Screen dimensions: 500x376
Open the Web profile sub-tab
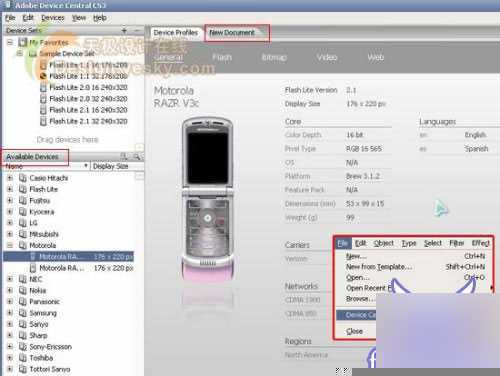coord(376,57)
